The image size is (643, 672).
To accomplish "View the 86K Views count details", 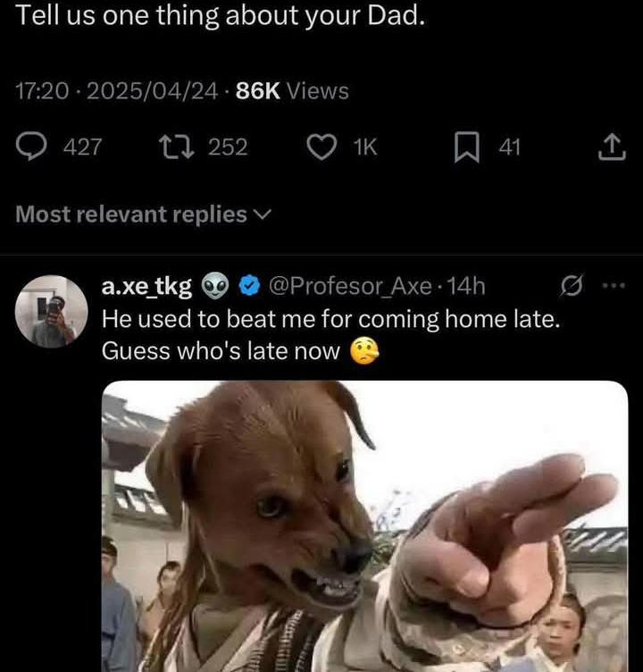I will 292,90.
